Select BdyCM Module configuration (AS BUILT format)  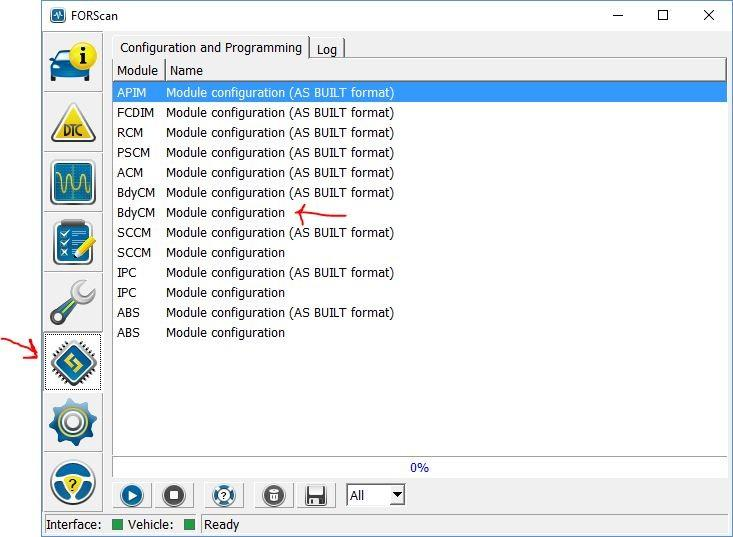pyautogui.click(x=419, y=193)
